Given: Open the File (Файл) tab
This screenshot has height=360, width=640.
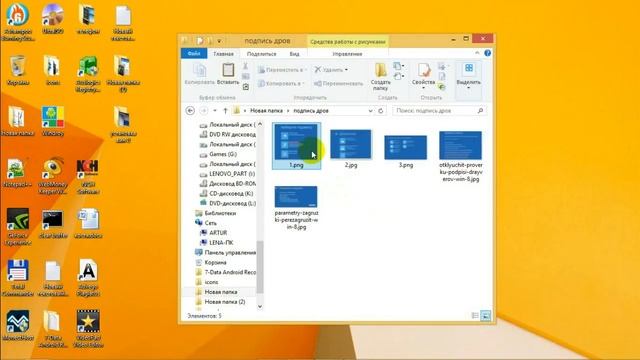Looking at the screenshot, I should point(194,53).
